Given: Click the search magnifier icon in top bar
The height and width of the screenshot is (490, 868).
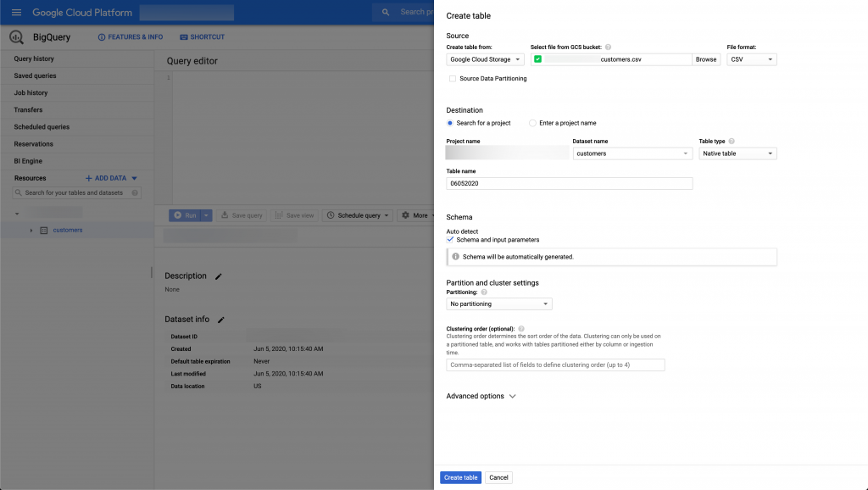Looking at the screenshot, I should point(386,12).
